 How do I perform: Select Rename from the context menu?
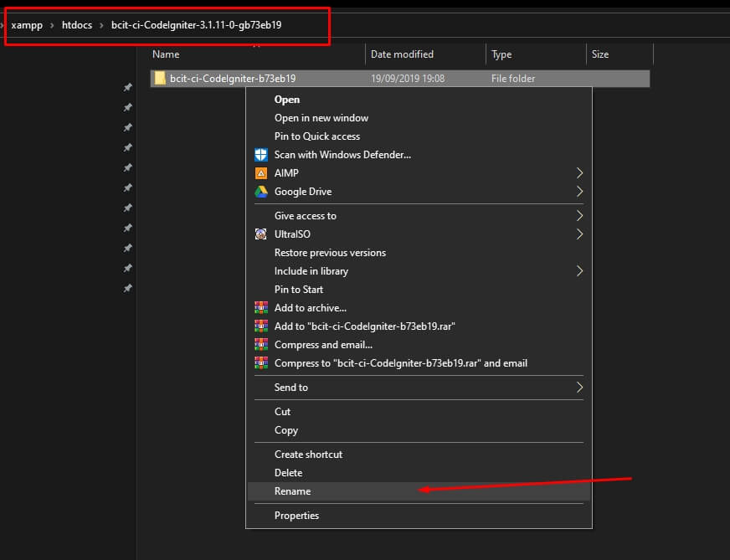[x=292, y=491]
